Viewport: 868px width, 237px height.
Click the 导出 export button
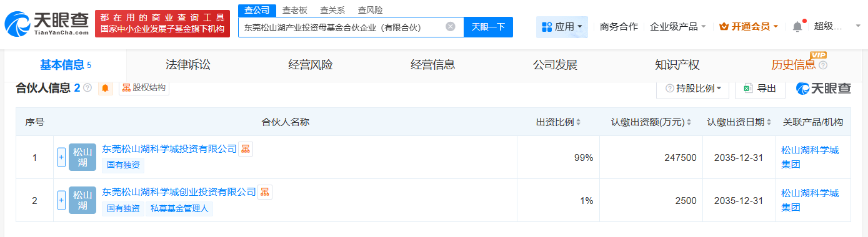[760, 89]
